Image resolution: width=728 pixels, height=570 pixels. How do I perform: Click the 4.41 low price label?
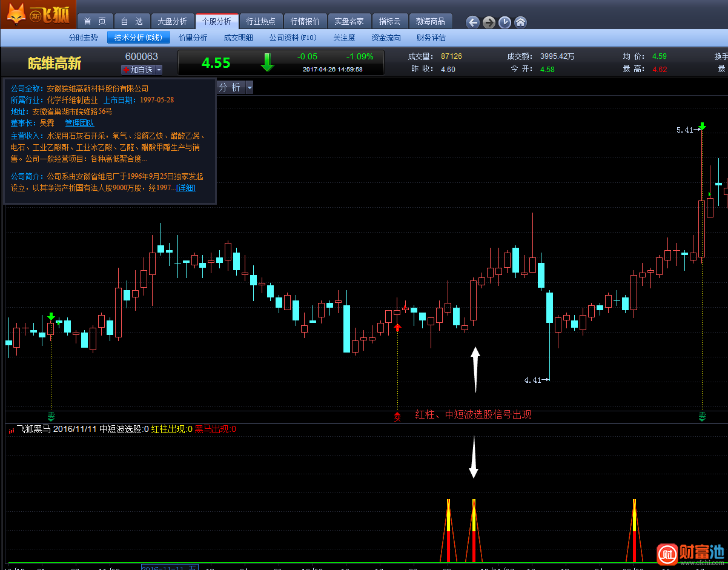pos(532,380)
